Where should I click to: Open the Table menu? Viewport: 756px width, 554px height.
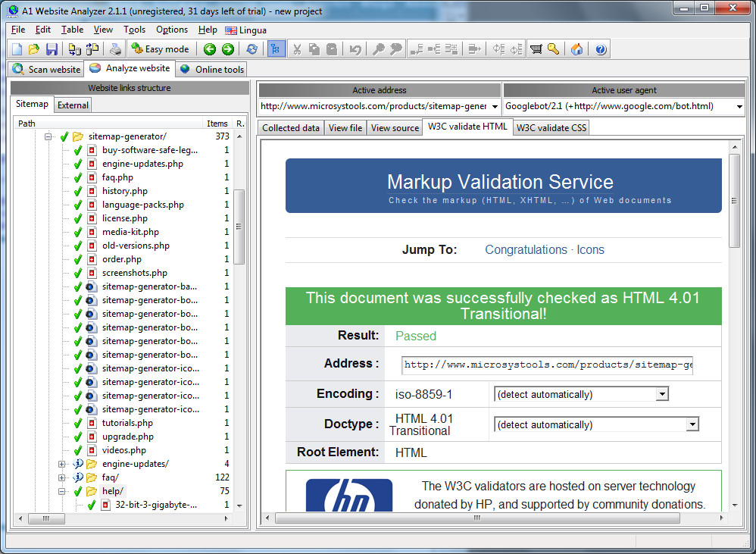pos(72,30)
